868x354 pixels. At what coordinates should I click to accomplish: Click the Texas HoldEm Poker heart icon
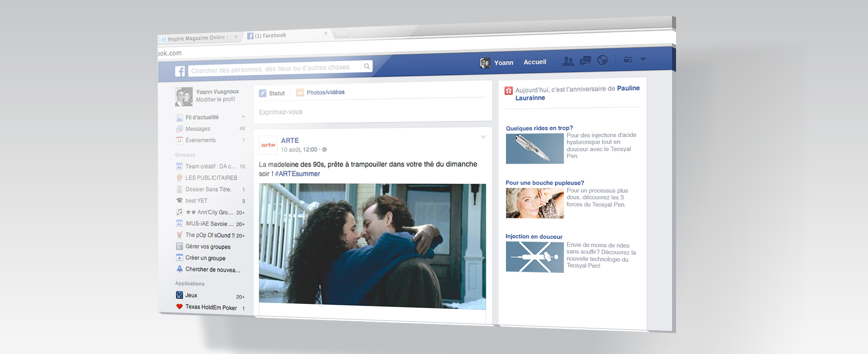coord(179,307)
